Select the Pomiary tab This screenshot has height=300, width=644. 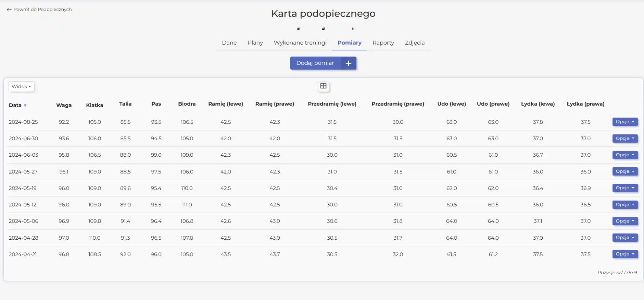coord(350,43)
